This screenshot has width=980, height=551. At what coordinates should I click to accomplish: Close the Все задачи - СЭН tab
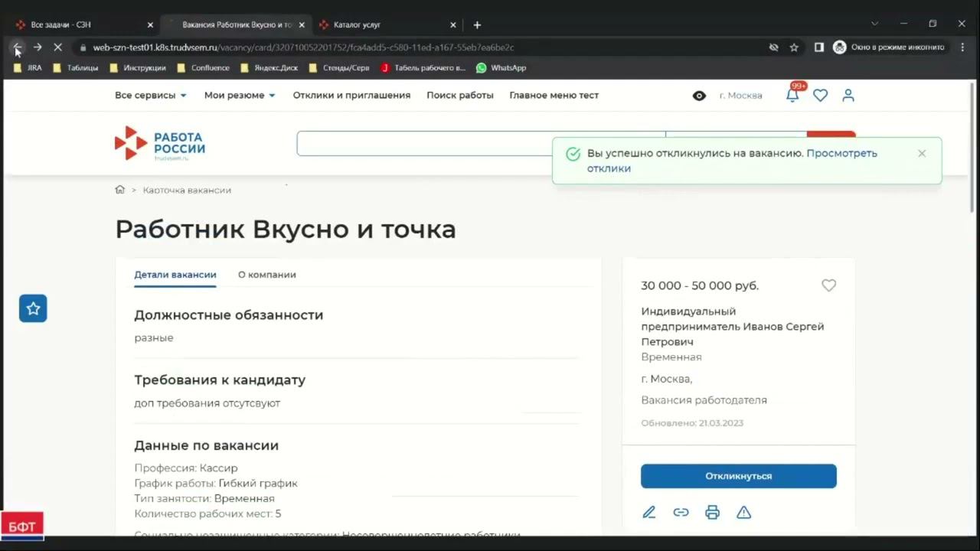(x=150, y=24)
